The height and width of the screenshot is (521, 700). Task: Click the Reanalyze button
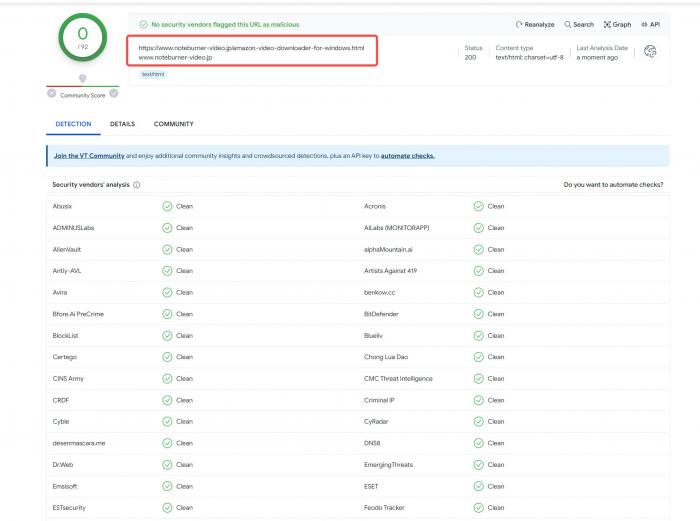(x=535, y=25)
